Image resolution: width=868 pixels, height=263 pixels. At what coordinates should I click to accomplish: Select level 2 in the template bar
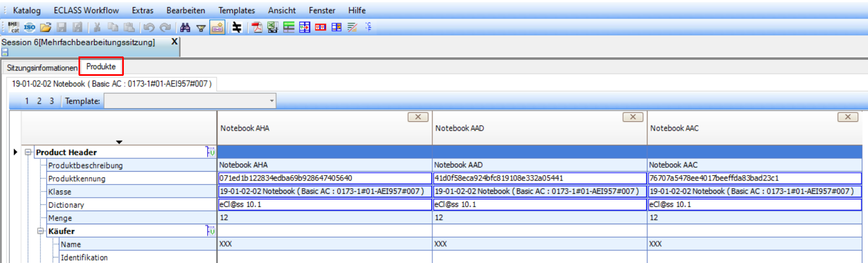(x=39, y=101)
